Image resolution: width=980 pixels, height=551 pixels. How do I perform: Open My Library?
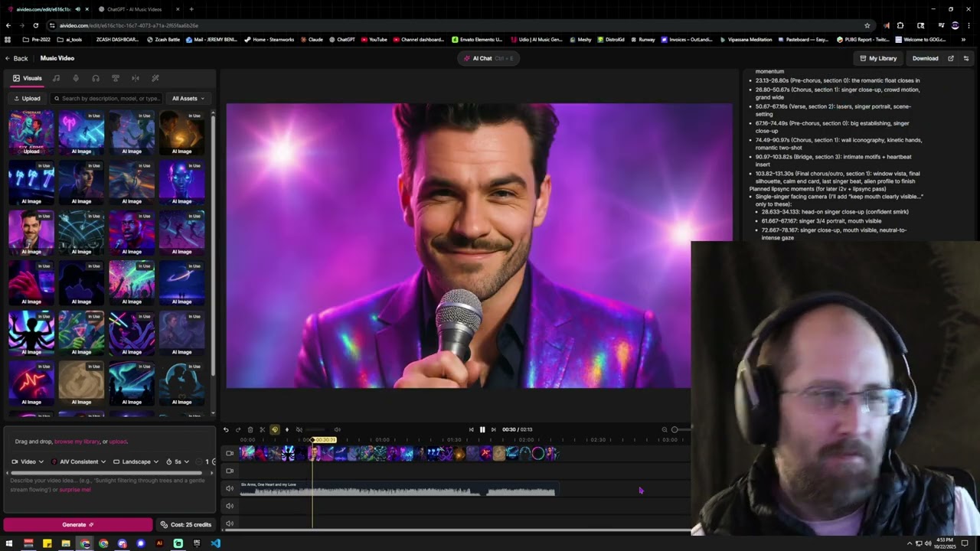pyautogui.click(x=878, y=58)
